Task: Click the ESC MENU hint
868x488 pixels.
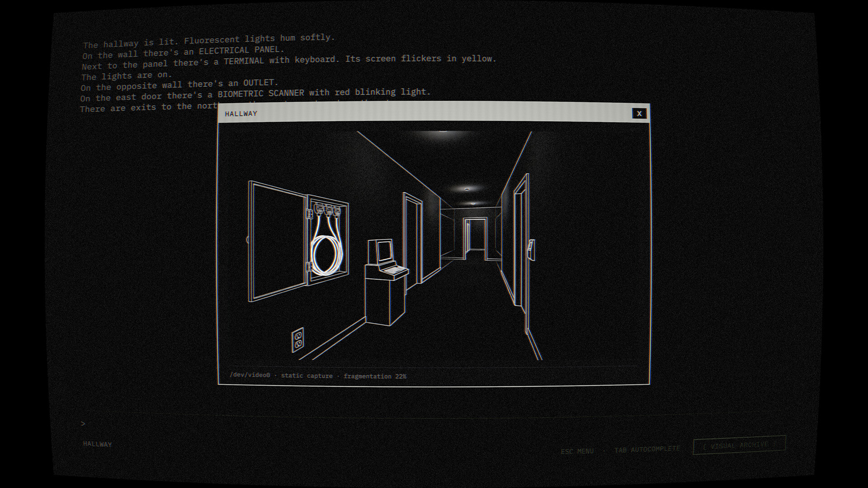Action: [x=577, y=451]
